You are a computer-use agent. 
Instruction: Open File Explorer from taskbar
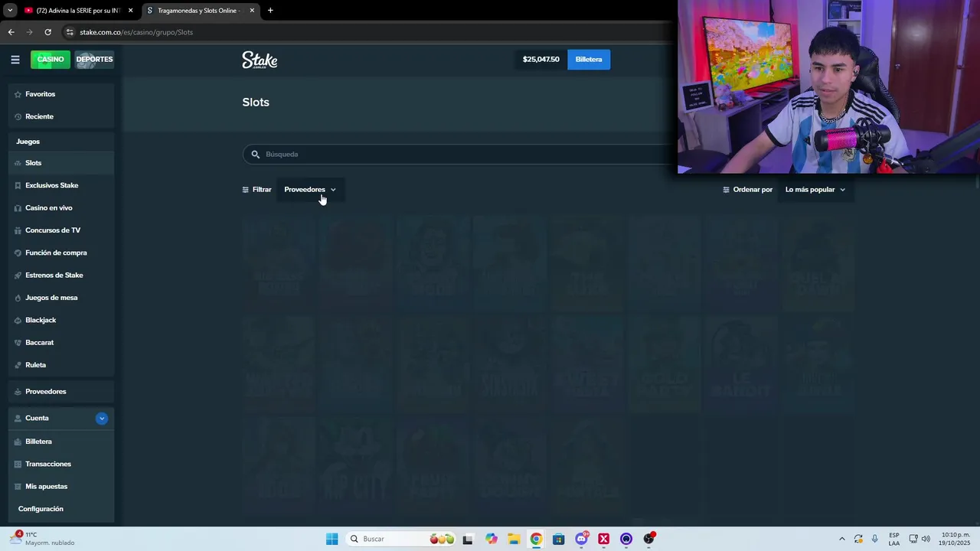coord(514,539)
